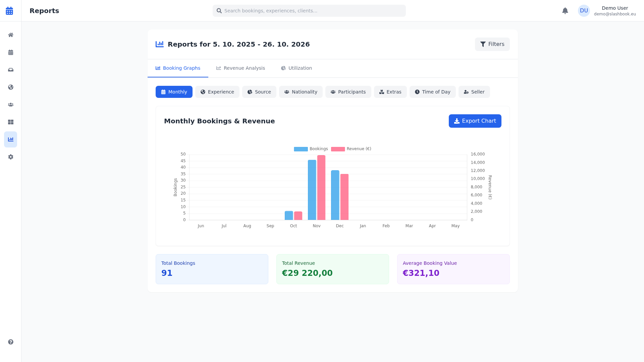Screen dimensions: 644x362
Task: Open the DU user avatar menu
Action: [x=584, y=10]
